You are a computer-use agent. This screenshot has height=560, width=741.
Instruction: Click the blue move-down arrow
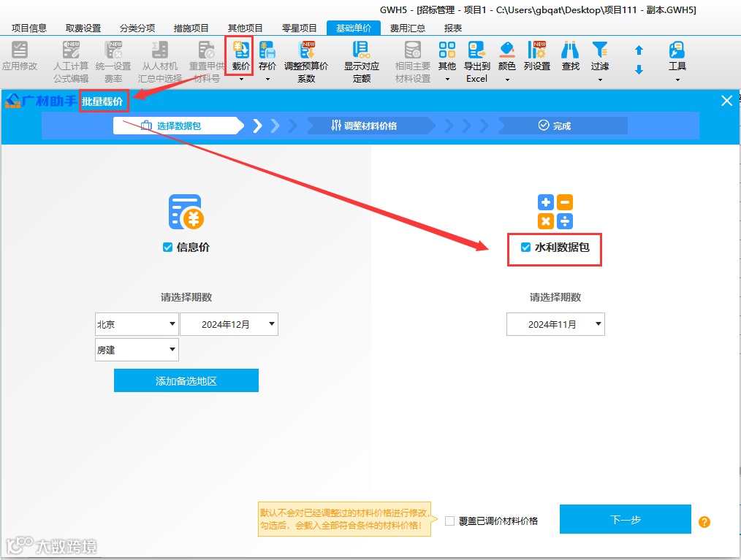[639, 70]
